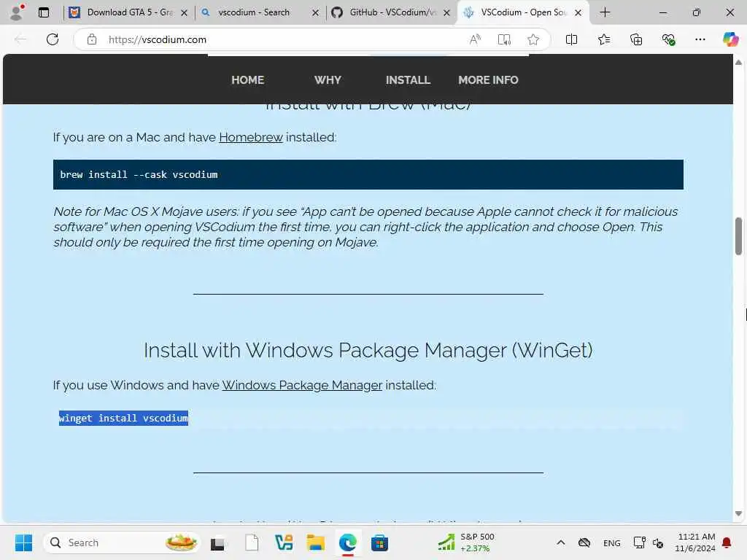The height and width of the screenshot is (560, 747).
Task: Open Browser essentials heart icon
Action: (668, 39)
